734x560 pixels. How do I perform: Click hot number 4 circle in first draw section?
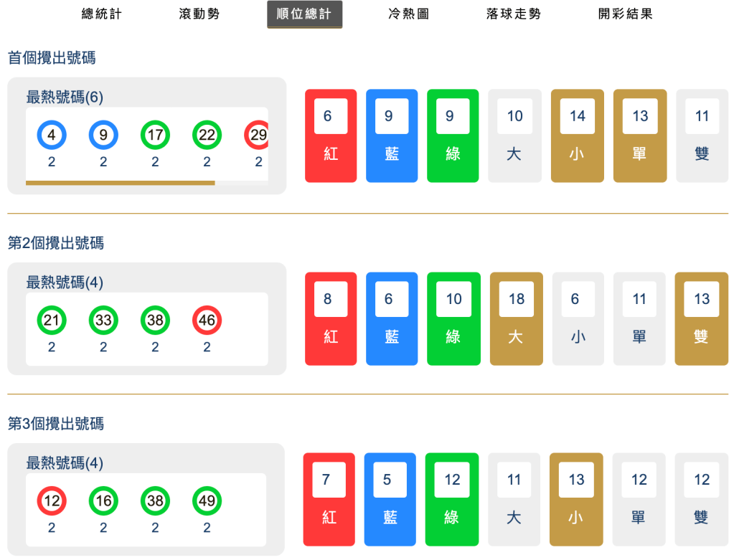pyautogui.click(x=51, y=134)
